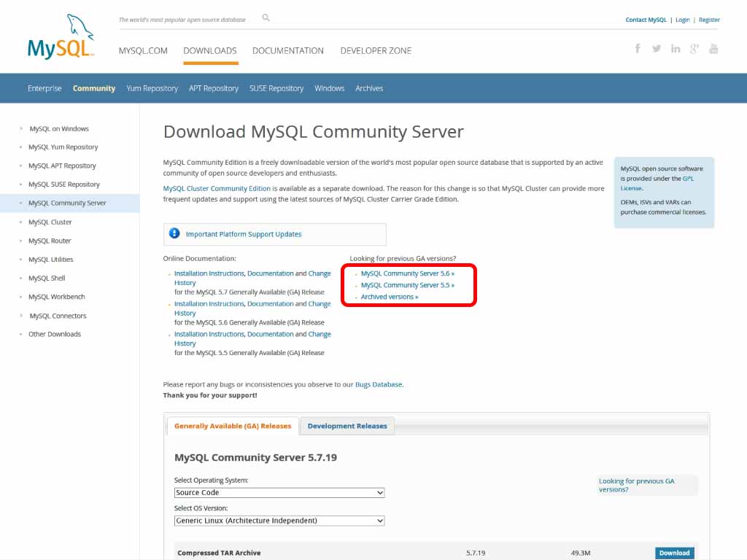Select MySQL Community Server sidebar item
The width and height of the screenshot is (747, 560).
pos(67,203)
